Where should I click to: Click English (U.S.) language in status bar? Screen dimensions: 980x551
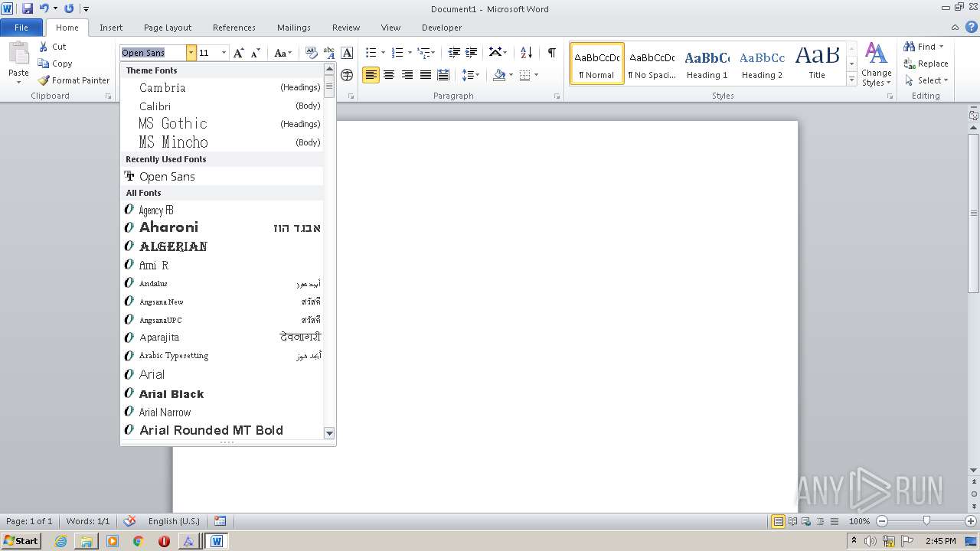(174, 521)
